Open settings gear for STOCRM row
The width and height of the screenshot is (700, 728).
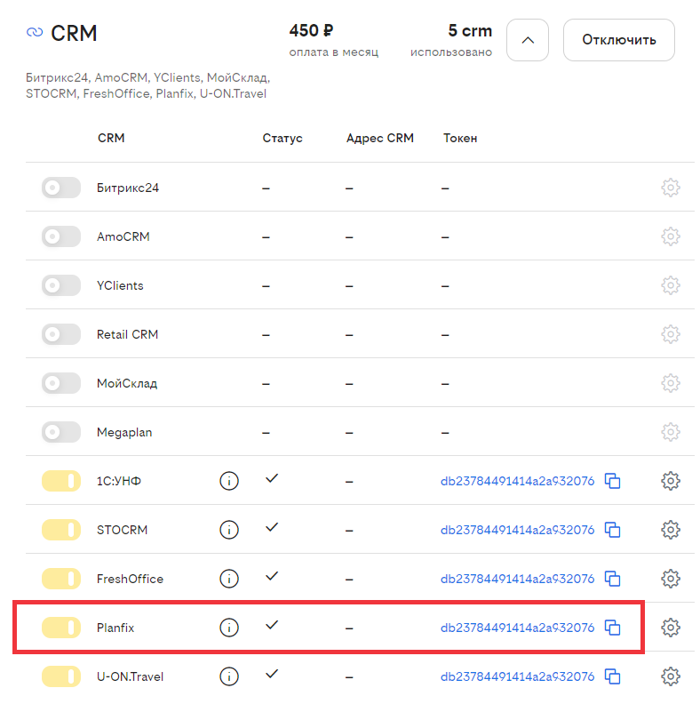[671, 530]
